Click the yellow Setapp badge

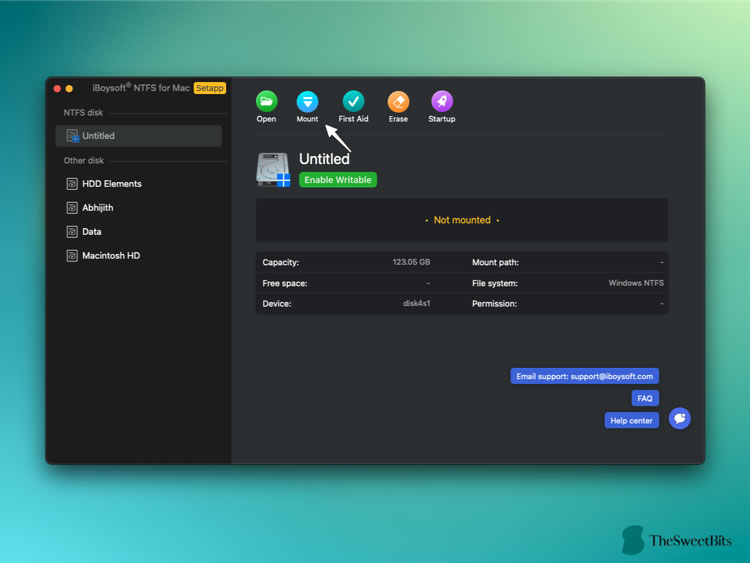210,88
